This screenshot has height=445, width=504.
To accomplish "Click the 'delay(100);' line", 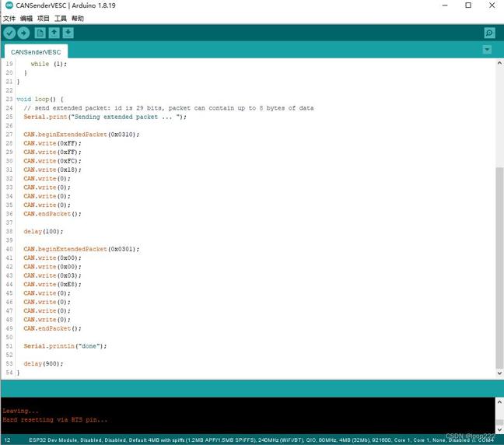I will pos(44,232).
